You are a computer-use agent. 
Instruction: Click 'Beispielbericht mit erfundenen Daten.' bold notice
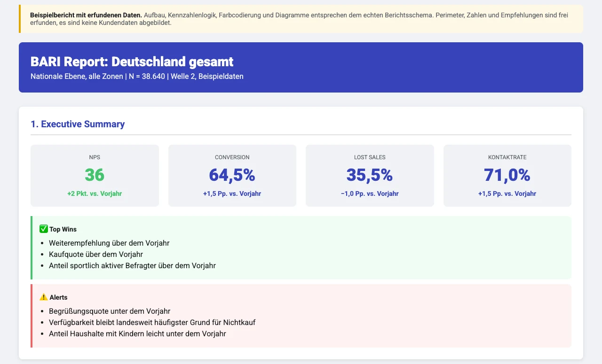pyautogui.click(x=86, y=15)
